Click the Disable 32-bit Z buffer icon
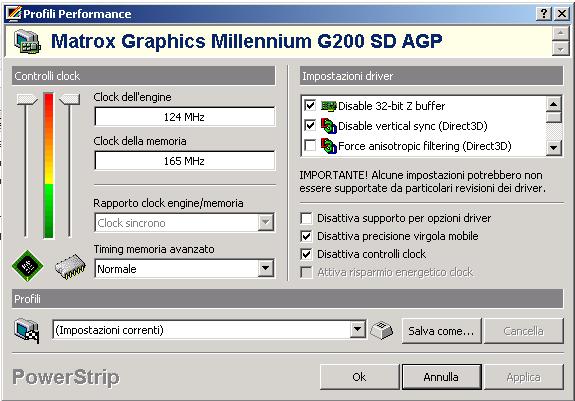575x401 pixels. tap(329, 106)
